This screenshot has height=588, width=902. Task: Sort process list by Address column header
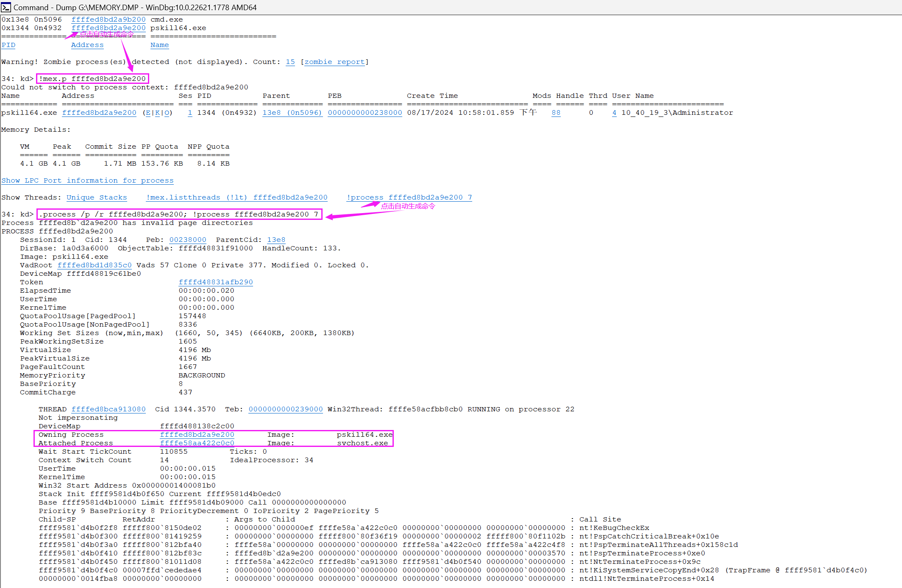tap(87, 45)
